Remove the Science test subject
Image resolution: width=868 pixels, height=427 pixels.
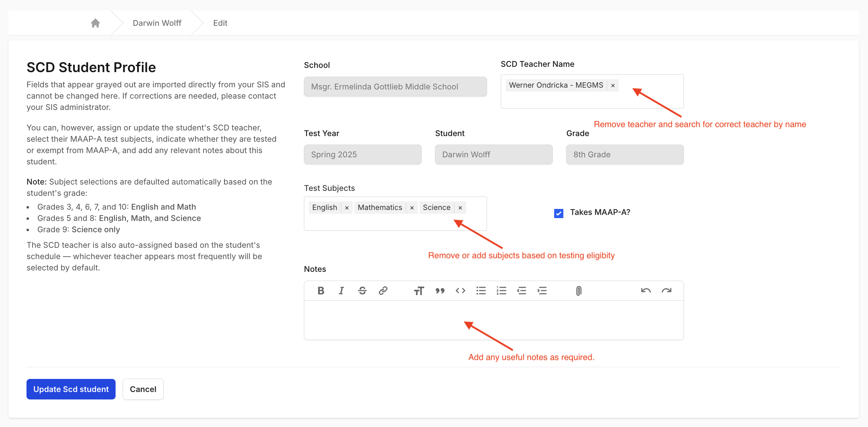tap(460, 208)
